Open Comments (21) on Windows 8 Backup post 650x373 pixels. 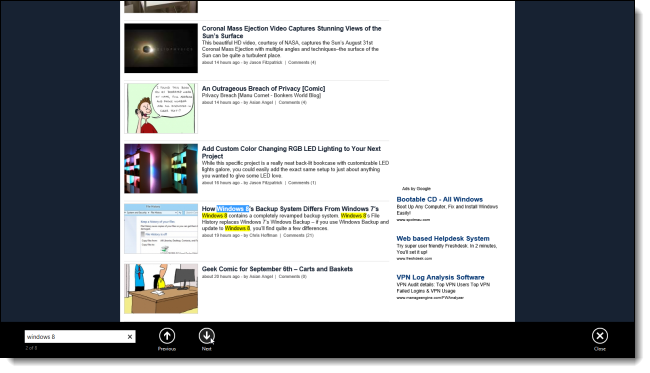pyautogui.click(x=298, y=235)
